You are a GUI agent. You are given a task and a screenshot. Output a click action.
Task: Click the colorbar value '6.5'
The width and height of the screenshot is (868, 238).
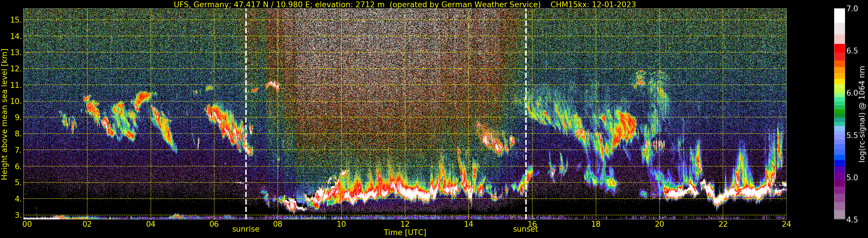tap(852, 51)
